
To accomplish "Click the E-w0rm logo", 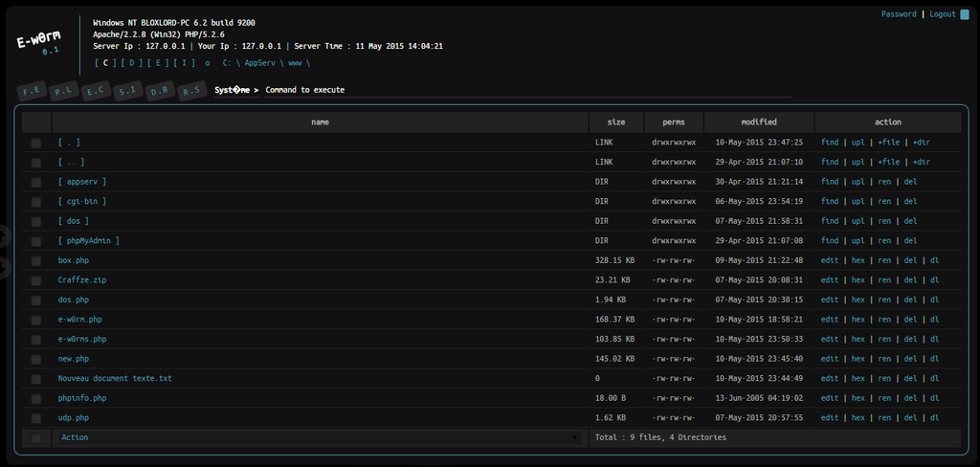I will (38, 43).
